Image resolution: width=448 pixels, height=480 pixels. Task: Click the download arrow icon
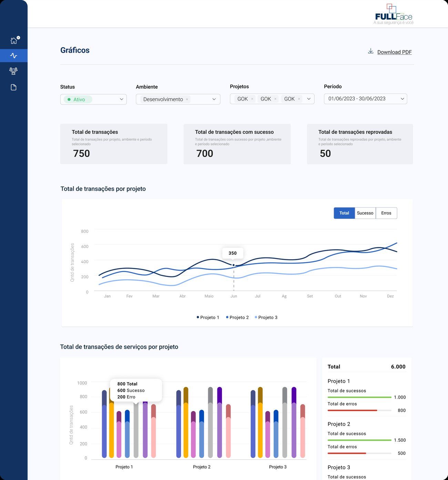tap(371, 51)
